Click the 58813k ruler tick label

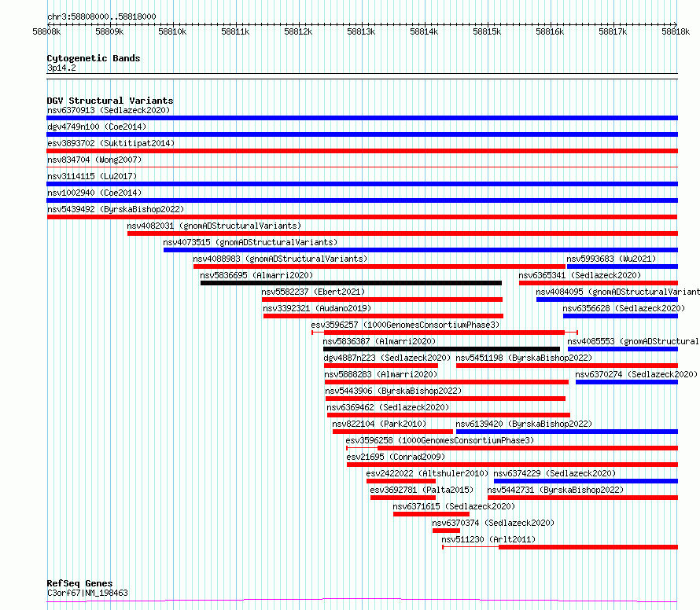tap(361, 31)
